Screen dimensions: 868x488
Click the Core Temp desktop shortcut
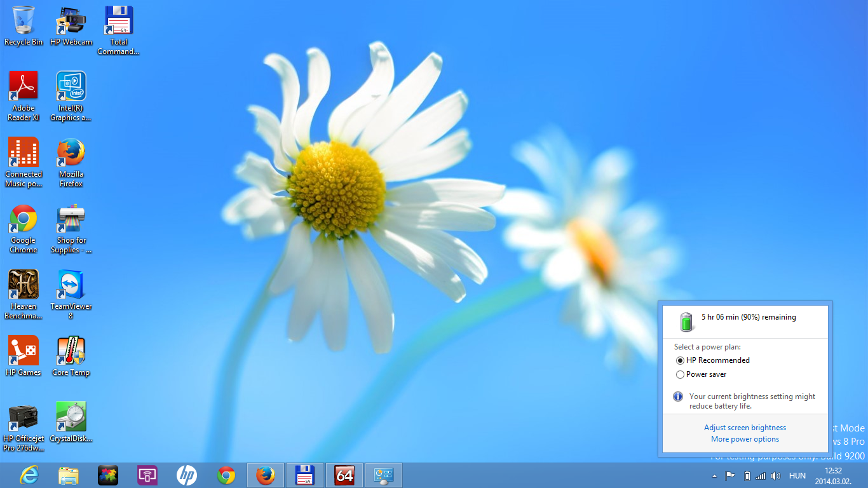(71, 356)
